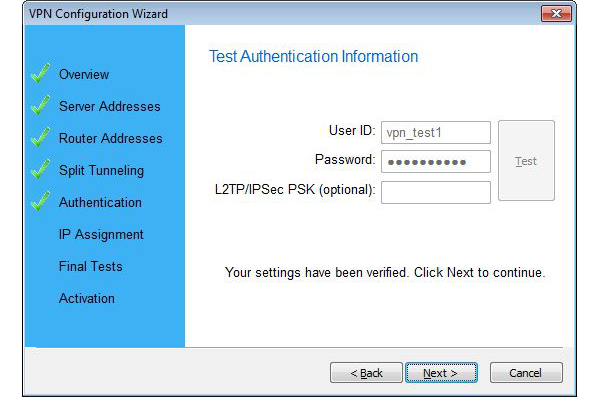600x397 pixels.
Task: Click into the Password field
Action: (436, 162)
